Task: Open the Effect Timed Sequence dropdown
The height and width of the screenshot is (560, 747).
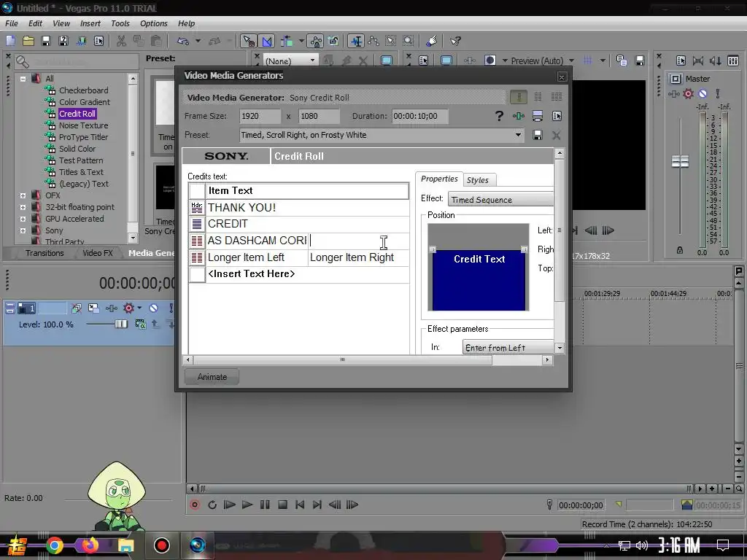Action: (x=500, y=200)
